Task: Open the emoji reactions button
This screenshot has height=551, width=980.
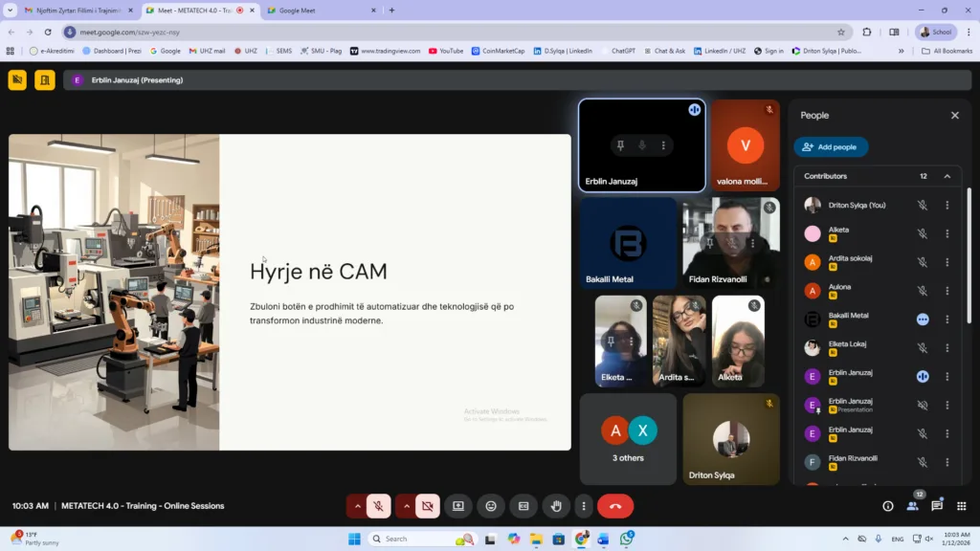Action: pos(491,506)
